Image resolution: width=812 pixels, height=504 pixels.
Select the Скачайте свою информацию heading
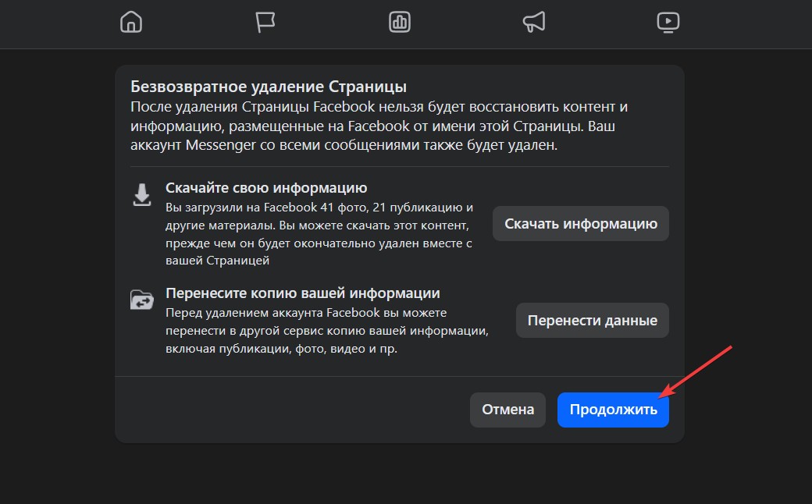(x=266, y=188)
